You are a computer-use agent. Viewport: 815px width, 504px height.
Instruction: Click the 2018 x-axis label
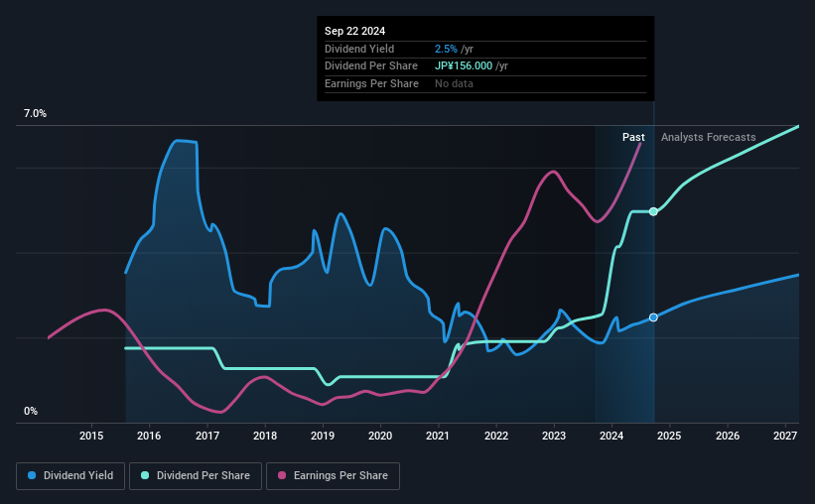265,436
